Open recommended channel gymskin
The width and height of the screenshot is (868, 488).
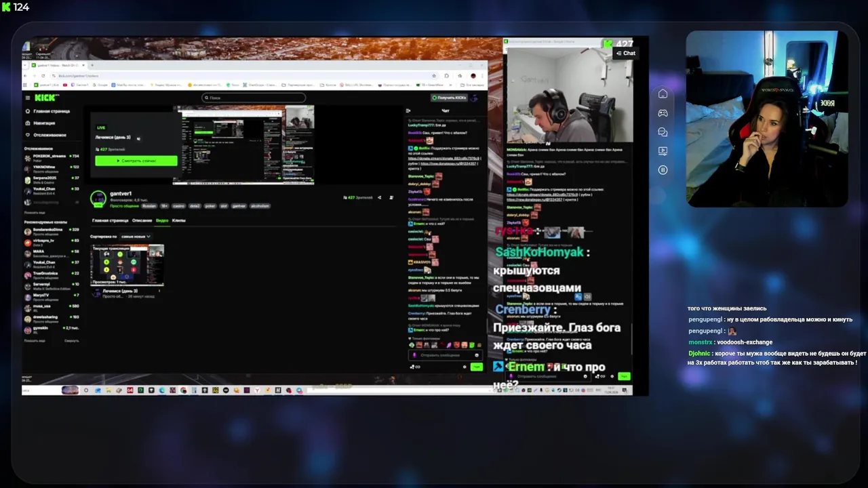(52, 329)
